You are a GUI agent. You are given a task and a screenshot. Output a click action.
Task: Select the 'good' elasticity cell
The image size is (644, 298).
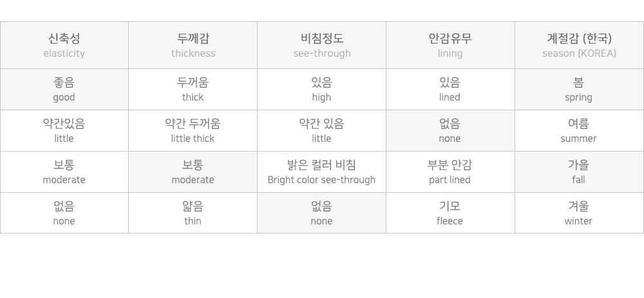(64, 89)
